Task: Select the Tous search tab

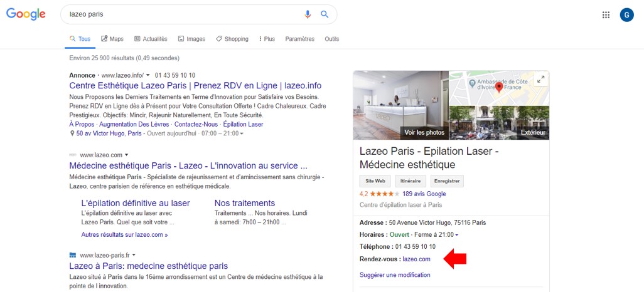Action: coord(80,39)
